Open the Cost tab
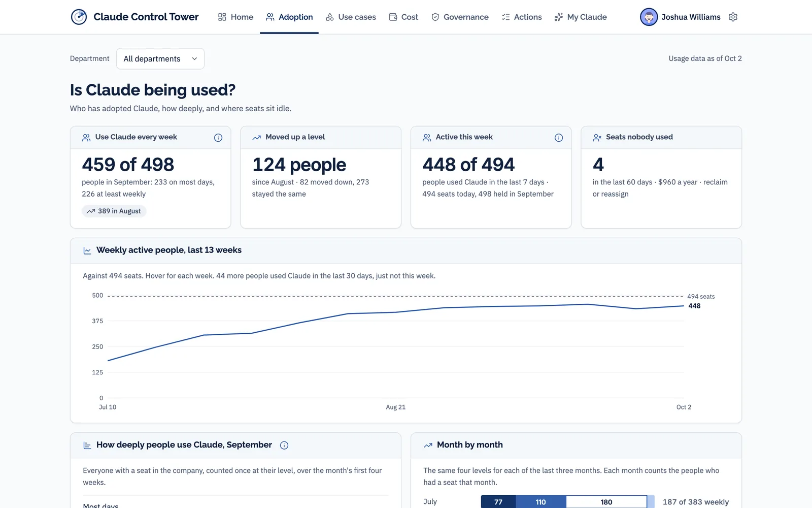812x508 pixels. pos(403,17)
